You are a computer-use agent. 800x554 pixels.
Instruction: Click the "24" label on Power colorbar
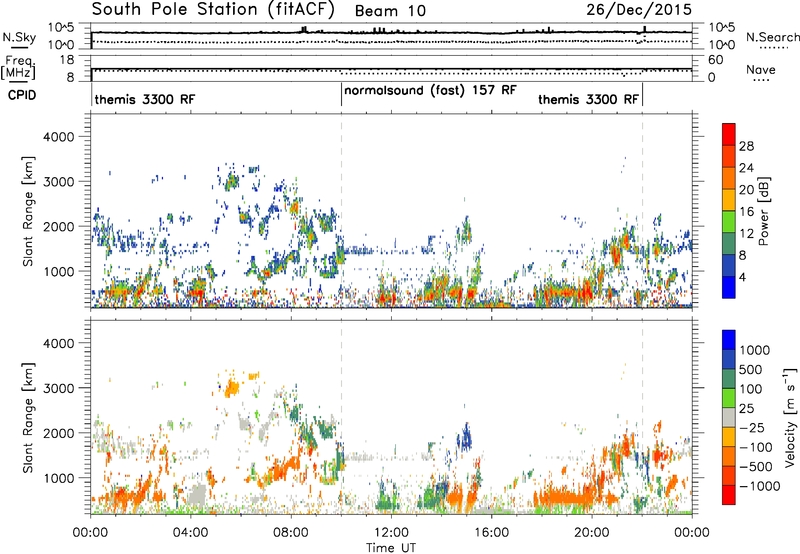coord(746,168)
